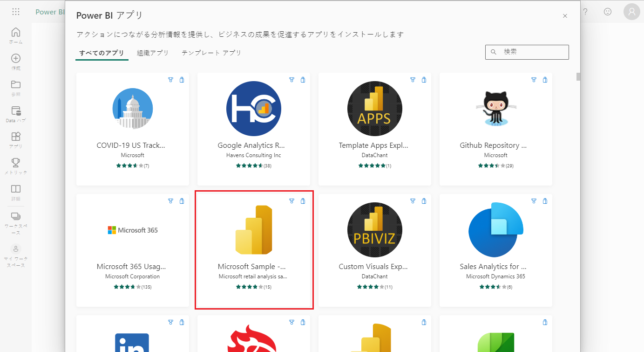Open the Google Analytics R... HC logo thumbnail
Image resolution: width=644 pixels, height=352 pixels.
coord(254,109)
